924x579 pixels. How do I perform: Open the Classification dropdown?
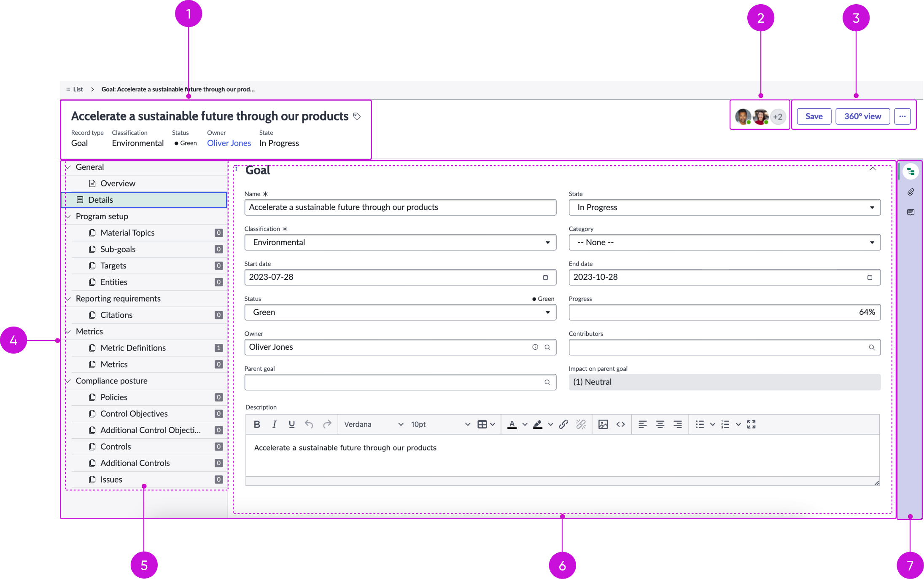[x=548, y=242]
